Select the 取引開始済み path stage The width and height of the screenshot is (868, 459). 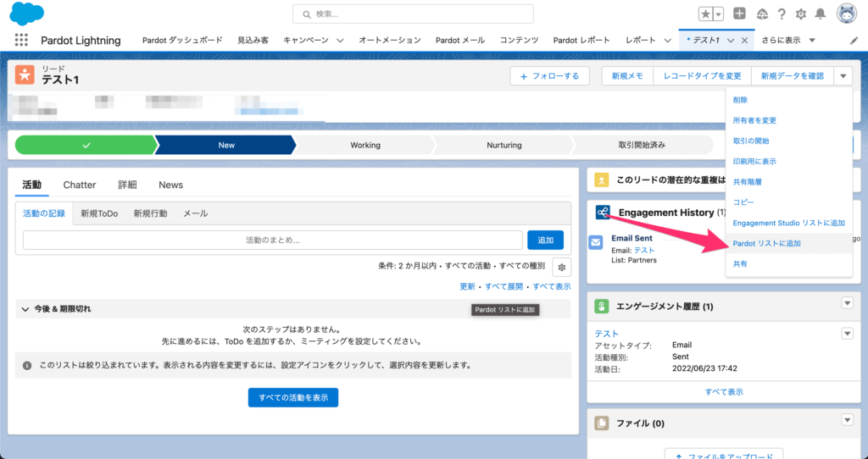click(643, 145)
